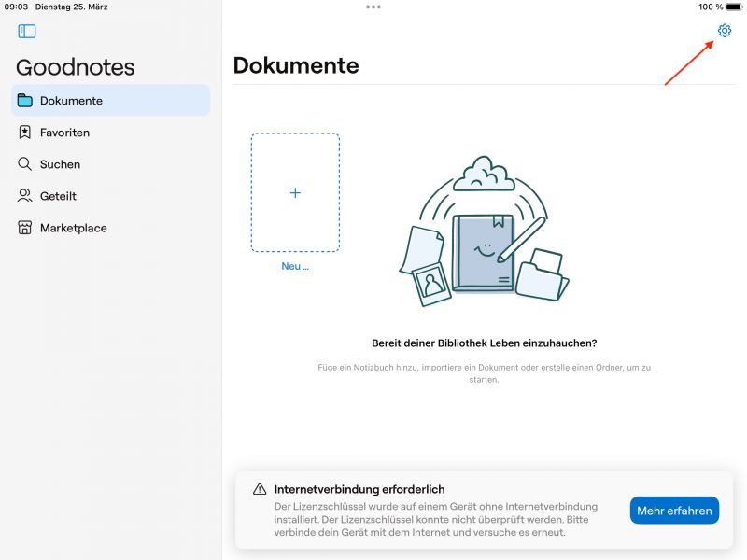This screenshot has width=747, height=560.
Task: Tap the plus inside the dashed Neu tile
Action: (295, 192)
